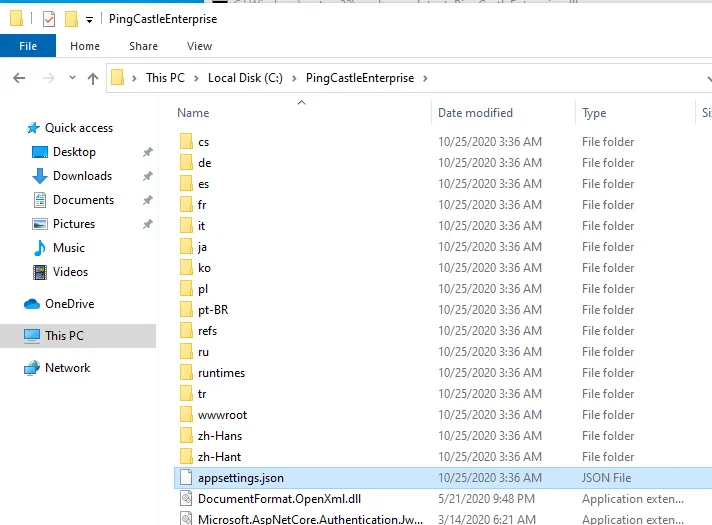
Task: Click the Forward navigation arrow
Action: (x=49, y=79)
